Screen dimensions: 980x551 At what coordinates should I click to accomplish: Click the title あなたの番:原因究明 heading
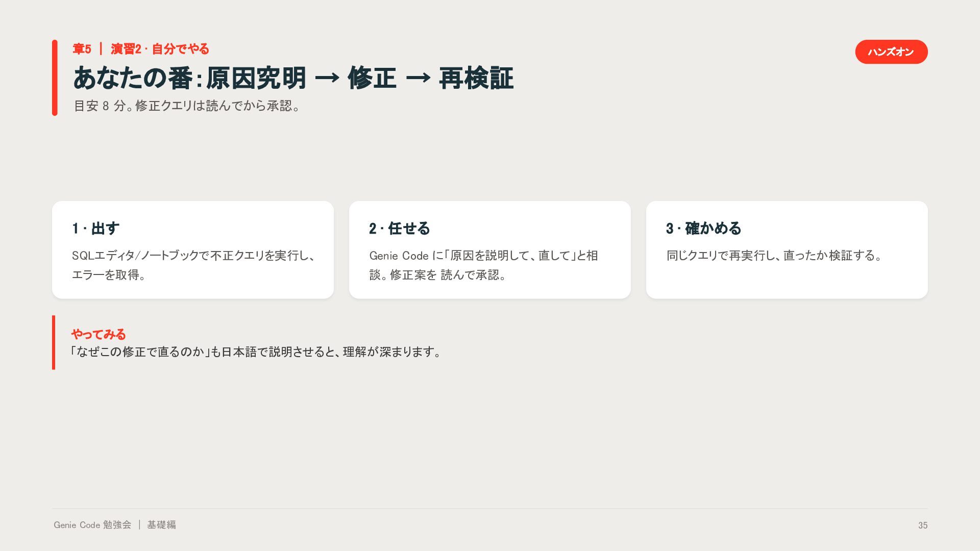(293, 78)
